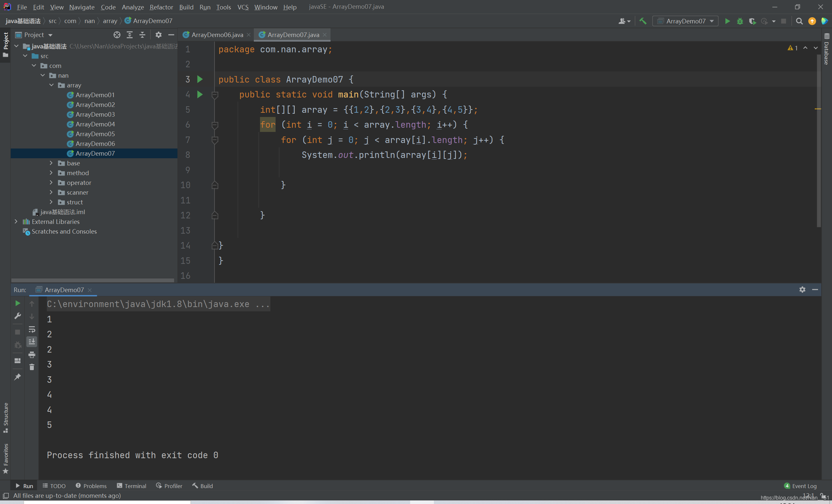Viewport: 832px width, 504px height.
Task: Open Run panel settings gear
Action: tap(802, 290)
